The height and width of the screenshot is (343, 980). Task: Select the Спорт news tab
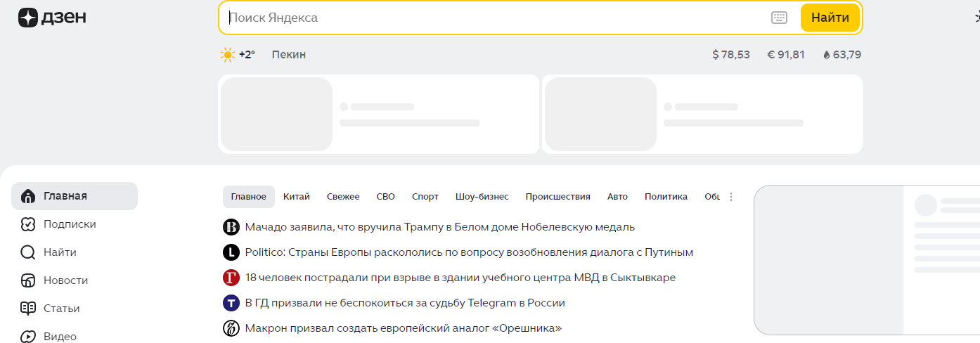coord(425,197)
